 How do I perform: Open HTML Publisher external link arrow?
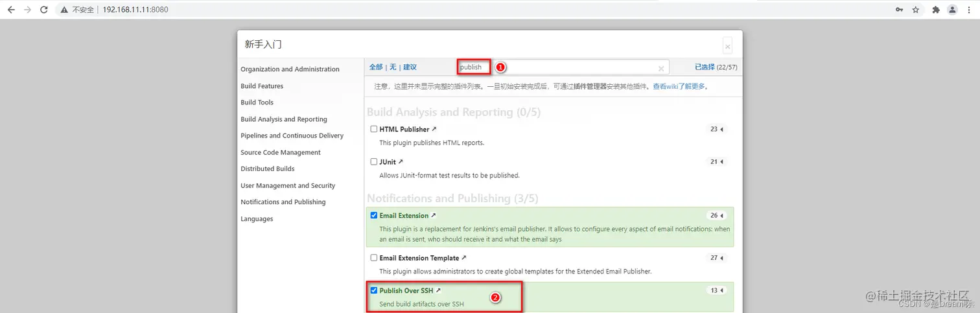pyautogui.click(x=434, y=129)
